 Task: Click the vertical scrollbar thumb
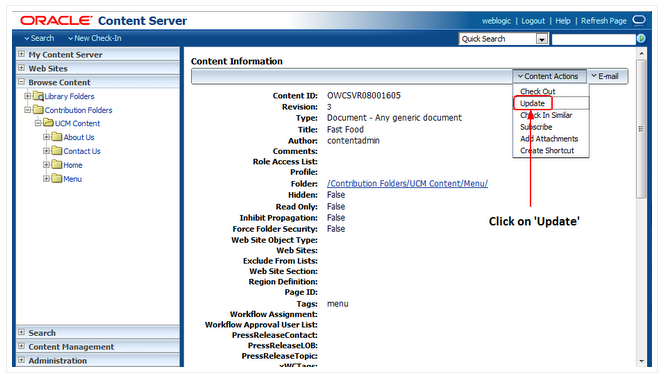tap(641, 129)
